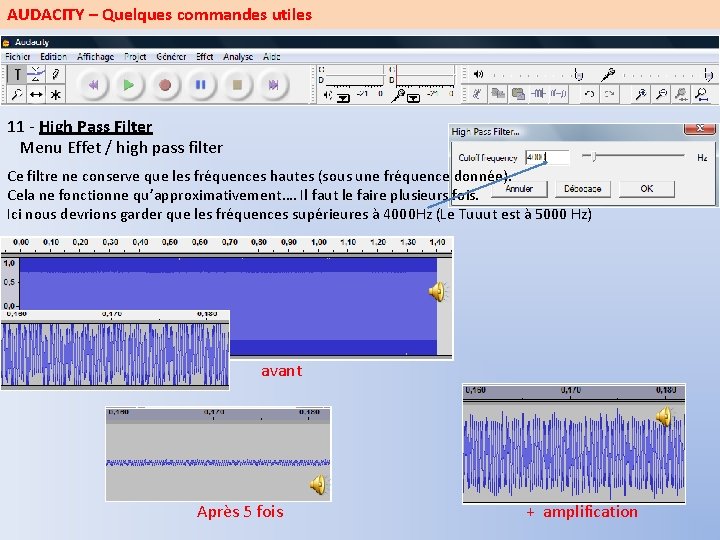
Task: Pause playback with the blue Pause button
Action: click(x=201, y=85)
